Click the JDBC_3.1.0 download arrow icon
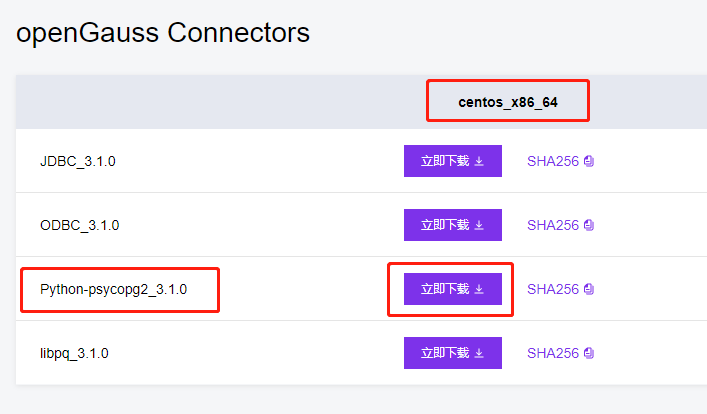Image resolution: width=707 pixels, height=414 pixels. (x=479, y=161)
